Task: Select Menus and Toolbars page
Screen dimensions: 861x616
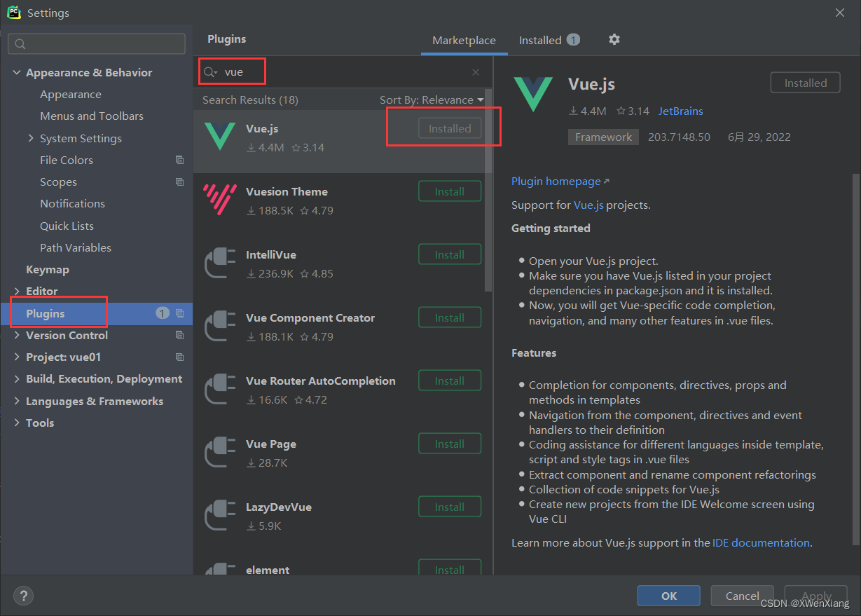Action: coord(92,116)
